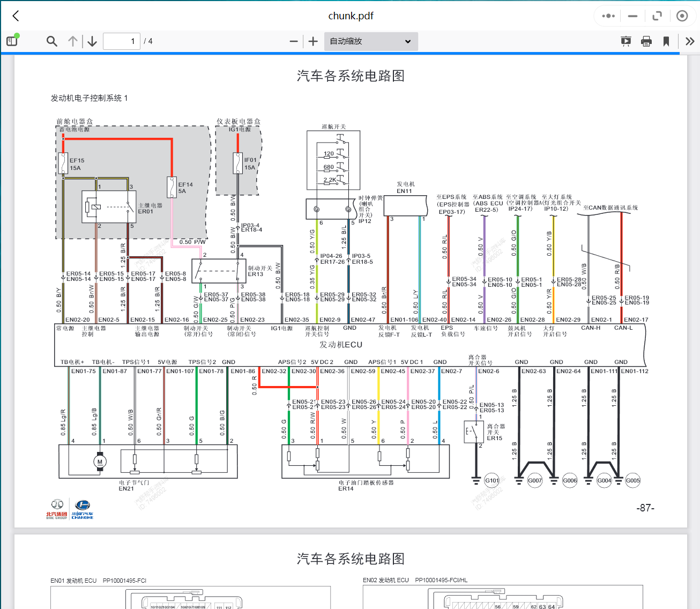Open the find-in-document search

[52, 41]
